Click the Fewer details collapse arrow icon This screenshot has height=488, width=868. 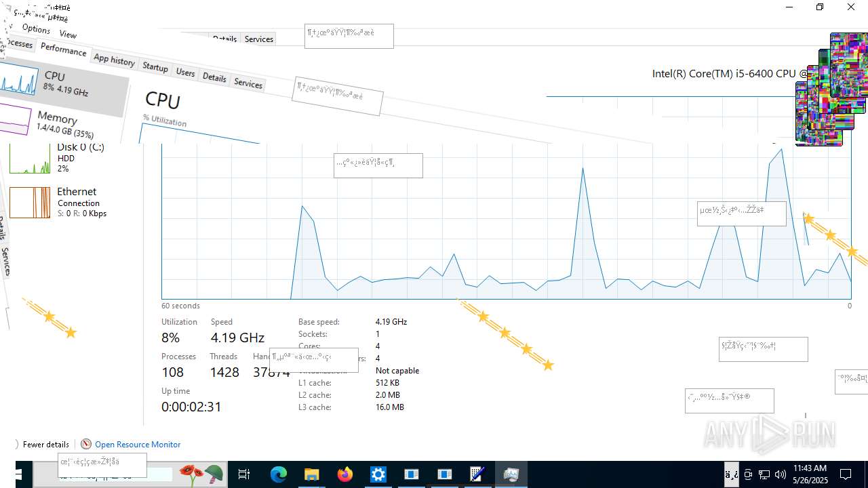pyautogui.click(x=16, y=444)
